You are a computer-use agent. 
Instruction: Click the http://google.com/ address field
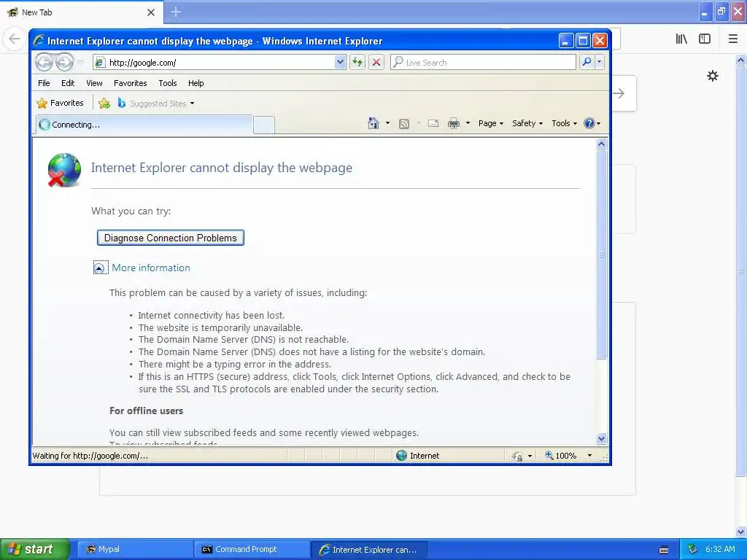tap(214, 63)
